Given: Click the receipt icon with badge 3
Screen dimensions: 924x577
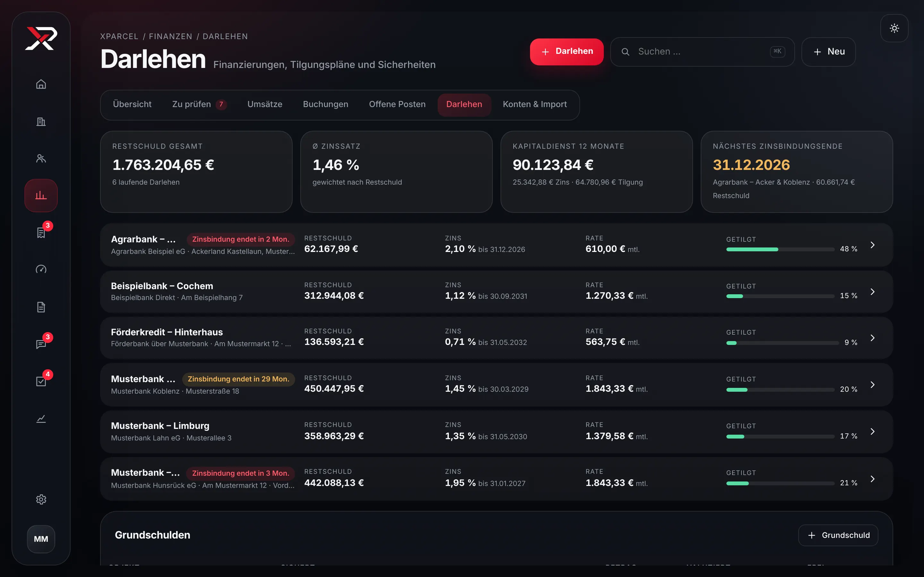Looking at the screenshot, I should [41, 232].
